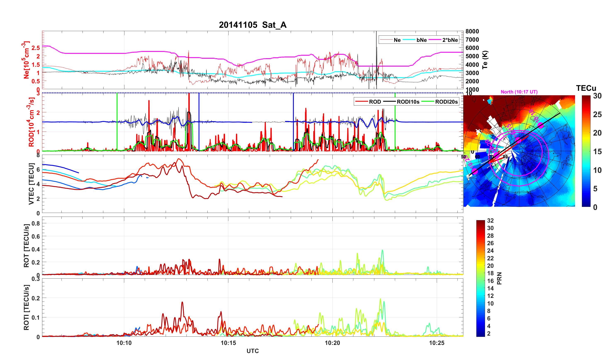Click the PRN colorbar label
This screenshot has height=364, width=602.
click(499, 278)
